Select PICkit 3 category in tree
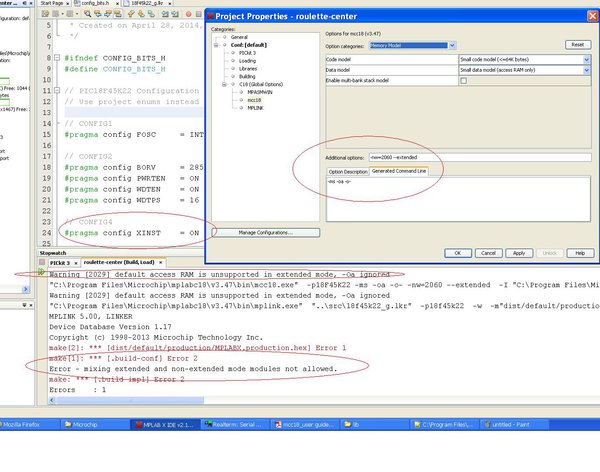 [247, 53]
